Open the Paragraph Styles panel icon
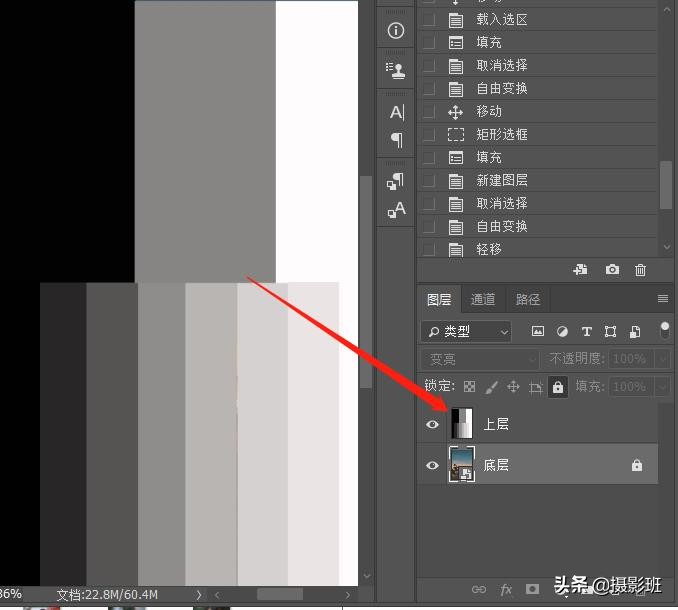This screenshot has height=610, width=678. [x=395, y=181]
